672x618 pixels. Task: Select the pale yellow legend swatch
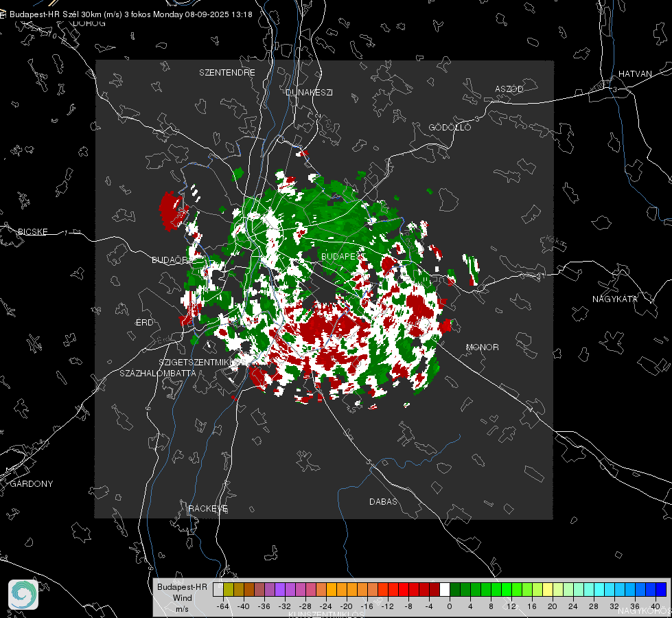pos(548,589)
